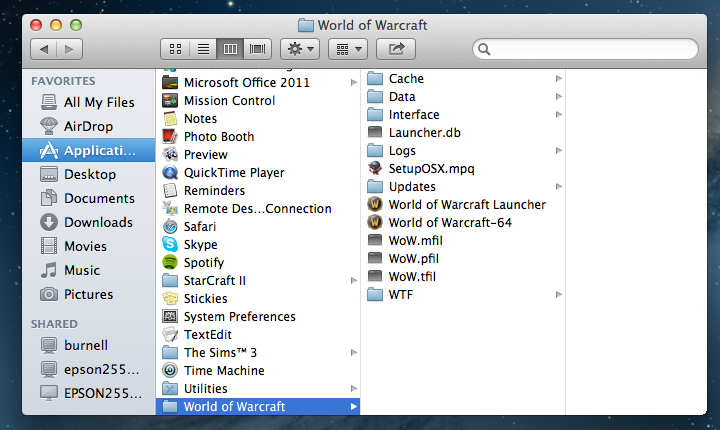Select the Skype application icon

coord(170,244)
